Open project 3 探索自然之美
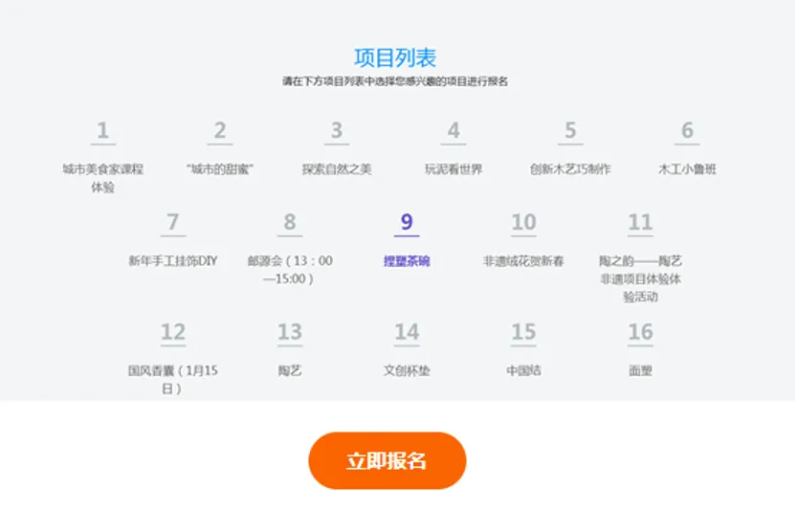 click(337, 148)
